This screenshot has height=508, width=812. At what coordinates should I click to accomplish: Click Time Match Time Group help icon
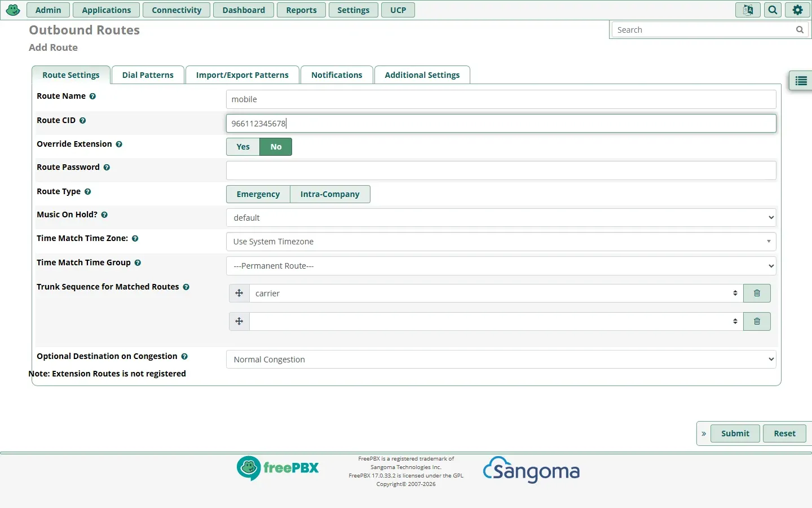tap(138, 263)
